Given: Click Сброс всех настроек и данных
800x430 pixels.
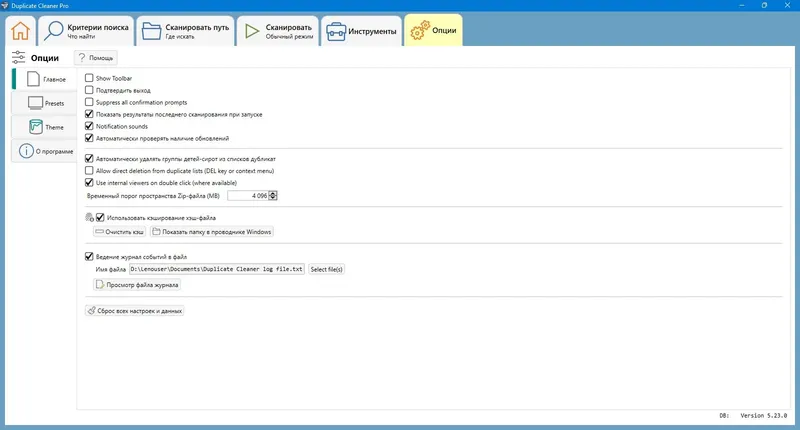Looking at the screenshot, I should [135, 311].
